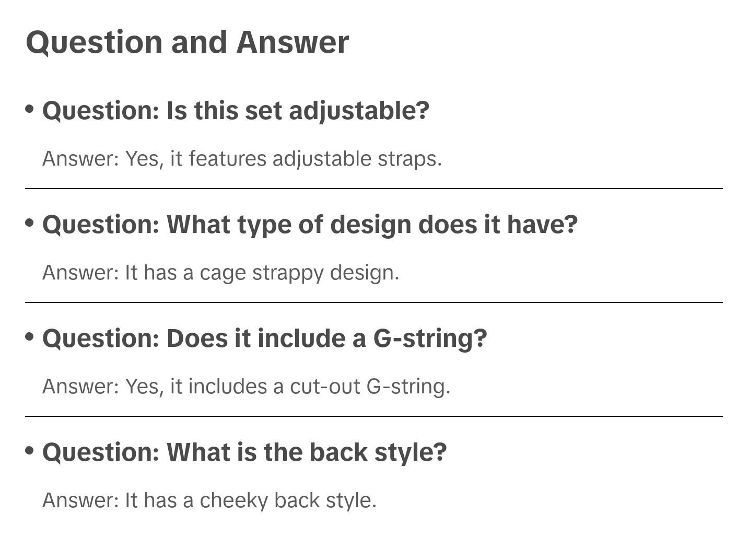Click the "Answer:" label before "It has a cage"

[81, 273]
